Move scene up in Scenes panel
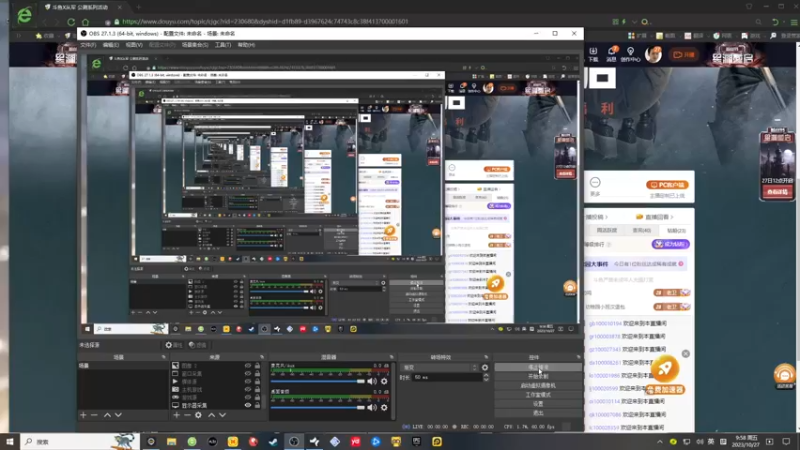The width and height of the screenshot is (800, 450). pyautogui.click(x=107, y=415)
